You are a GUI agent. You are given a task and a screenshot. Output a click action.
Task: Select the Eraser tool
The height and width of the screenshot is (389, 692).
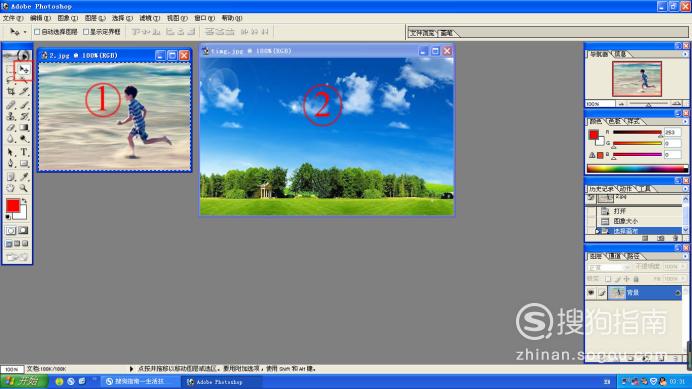11,128
